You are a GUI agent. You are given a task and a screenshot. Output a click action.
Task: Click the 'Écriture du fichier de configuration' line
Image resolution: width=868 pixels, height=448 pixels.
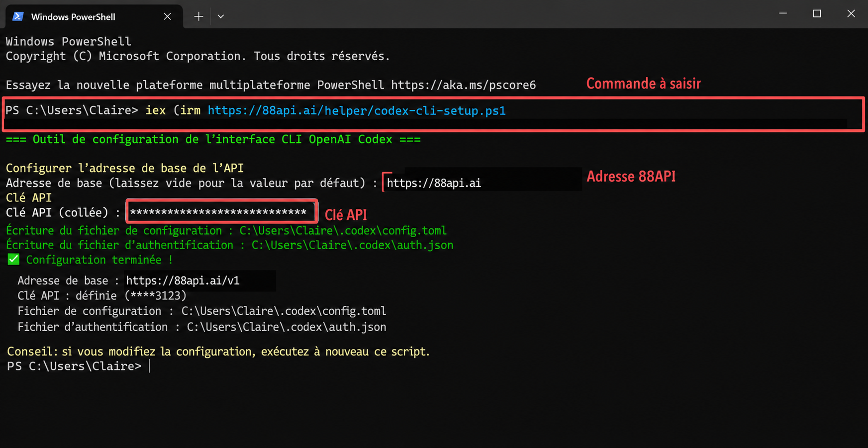pos(226,231)
